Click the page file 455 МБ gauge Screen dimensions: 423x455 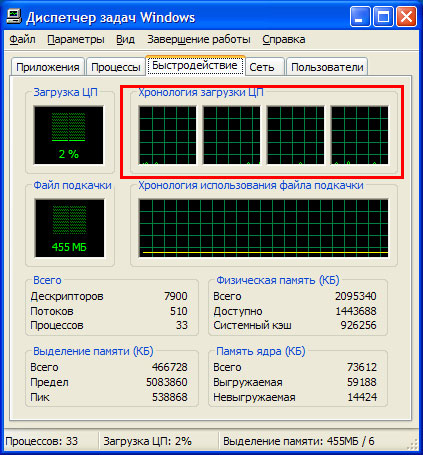(x=69, y=228)
